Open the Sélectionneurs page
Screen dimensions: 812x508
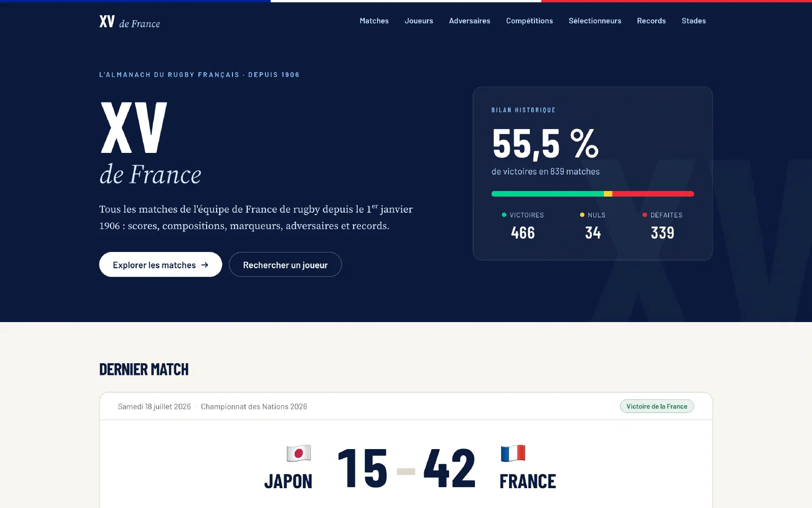(595, 21)
